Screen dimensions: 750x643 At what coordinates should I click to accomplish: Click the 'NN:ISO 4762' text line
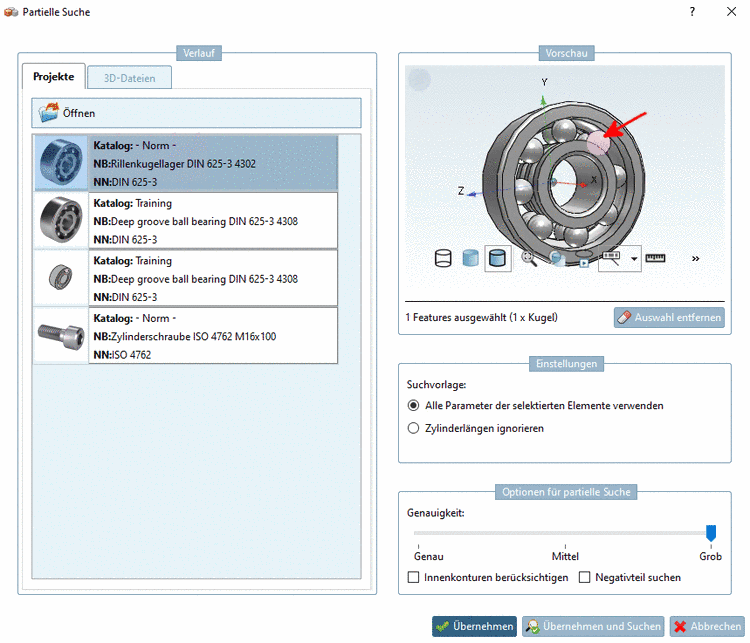(x=122, y=355)
